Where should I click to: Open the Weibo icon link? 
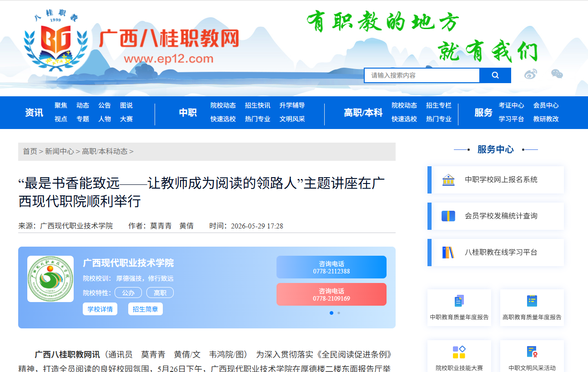[531, 74]
